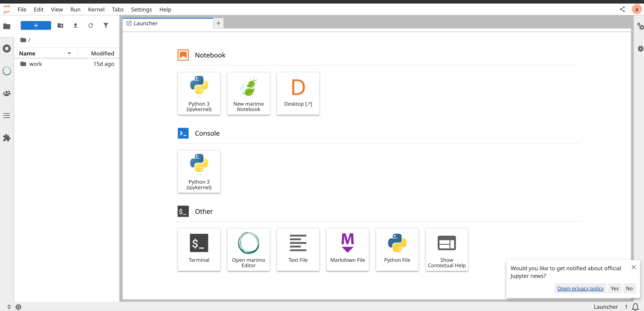Click the Launcher label in status bar

click(606, 307)
